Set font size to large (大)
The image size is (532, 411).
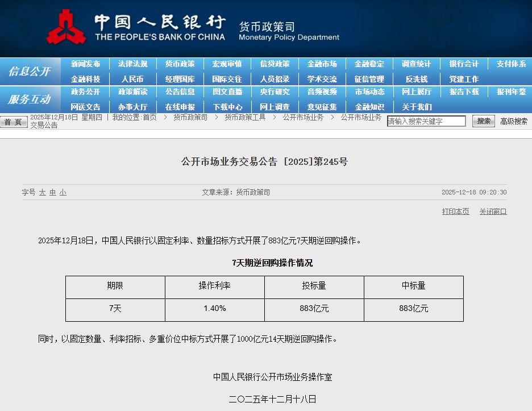pyautogui.click(x=42, y=193)
